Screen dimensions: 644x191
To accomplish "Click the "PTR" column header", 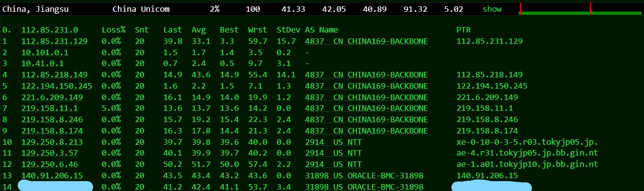I will point(463,30).
